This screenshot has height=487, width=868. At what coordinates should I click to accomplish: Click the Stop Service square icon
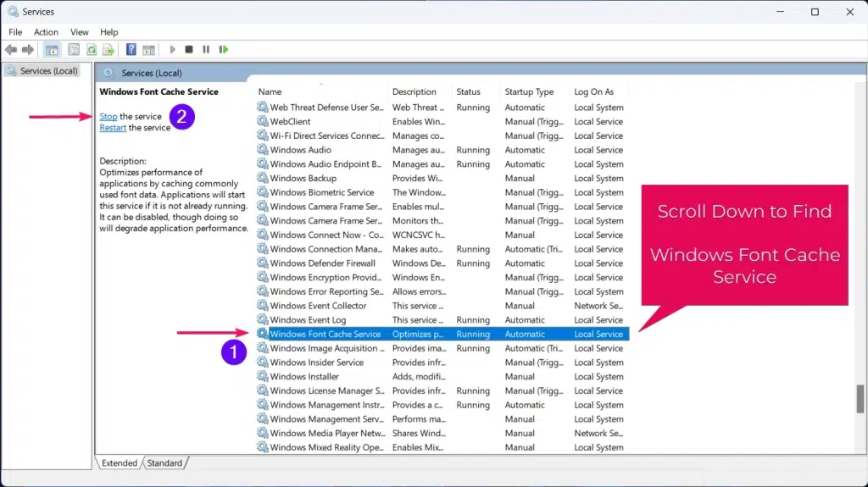point(189,50)
